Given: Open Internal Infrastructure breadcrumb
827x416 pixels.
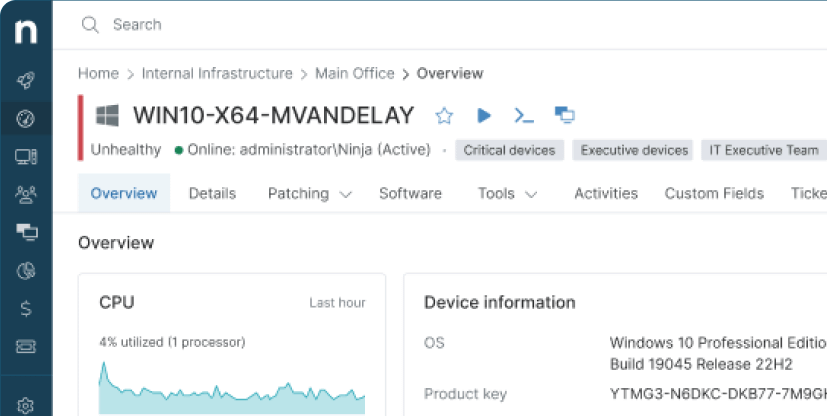Looking at the screenshot, I should 217,73.
